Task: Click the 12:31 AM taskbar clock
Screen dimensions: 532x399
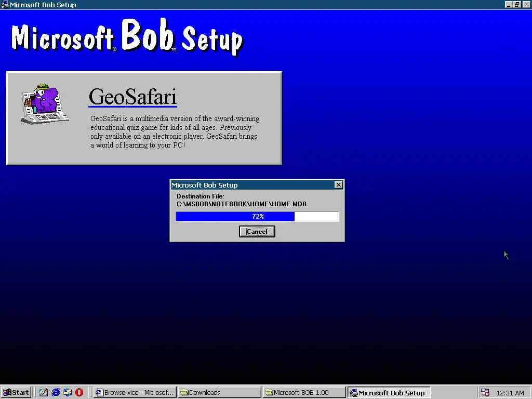Action: coord(510,393)
